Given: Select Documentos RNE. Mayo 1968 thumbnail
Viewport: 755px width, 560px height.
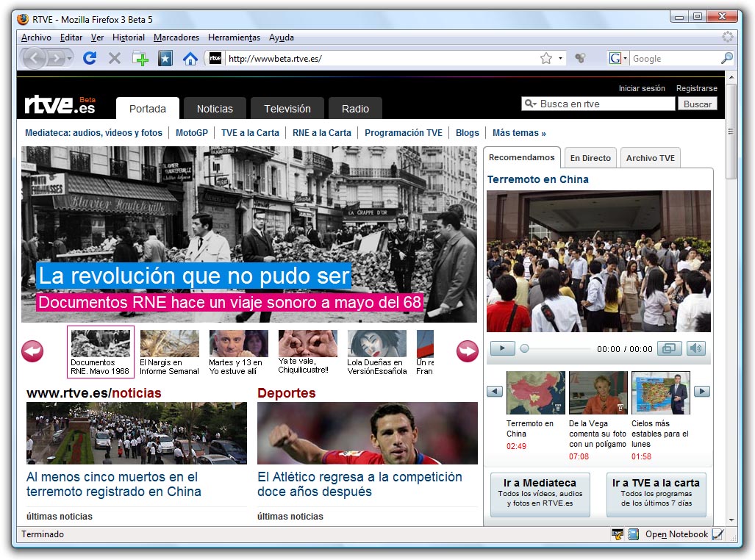Looking at the screenshot, I should (100, 352).
